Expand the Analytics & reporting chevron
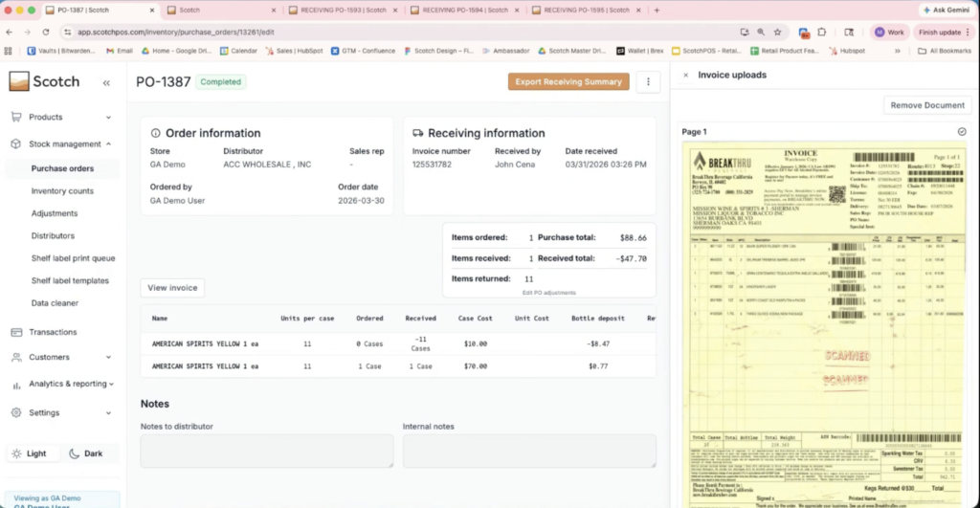This screenshot has height=508, width=980. (x=112, y=385)
